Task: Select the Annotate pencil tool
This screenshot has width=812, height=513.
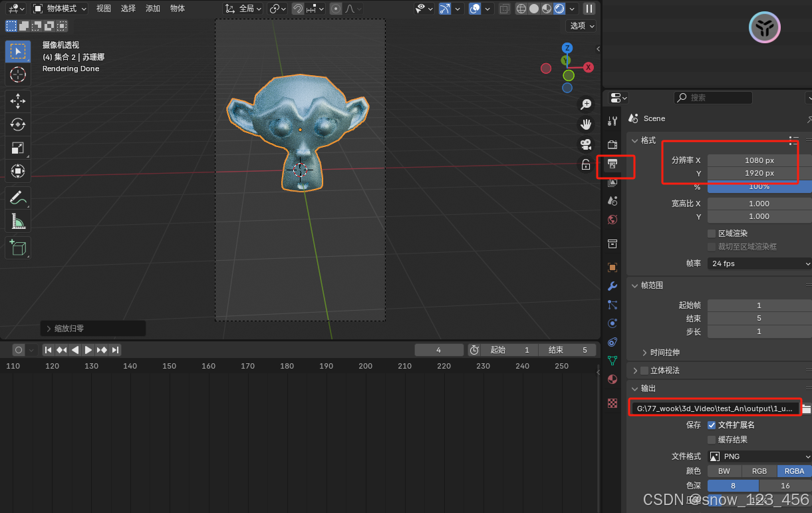Action: pyautogui.click(x=18, y=198)
